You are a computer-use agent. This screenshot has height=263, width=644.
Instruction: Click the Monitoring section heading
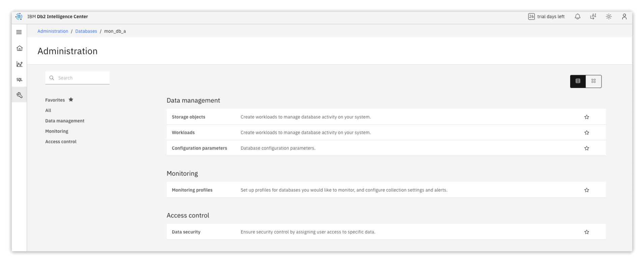tap(182, 174)
